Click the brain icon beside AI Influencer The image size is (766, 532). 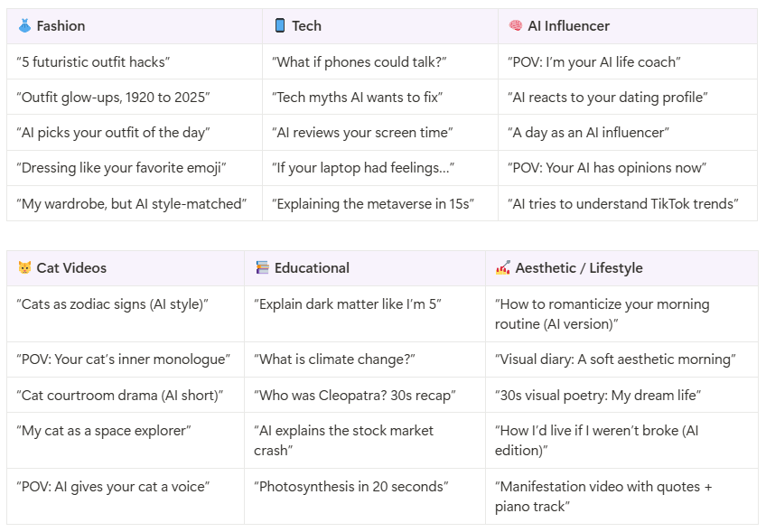[x=516, y=25]
